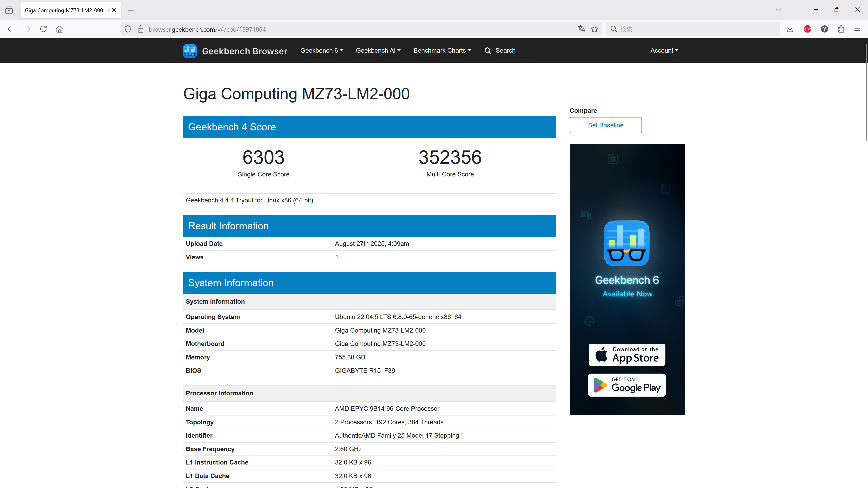Click the Set Baseline button
The height and width of the screenshot is (488, 868).
(x=605, y=125)
